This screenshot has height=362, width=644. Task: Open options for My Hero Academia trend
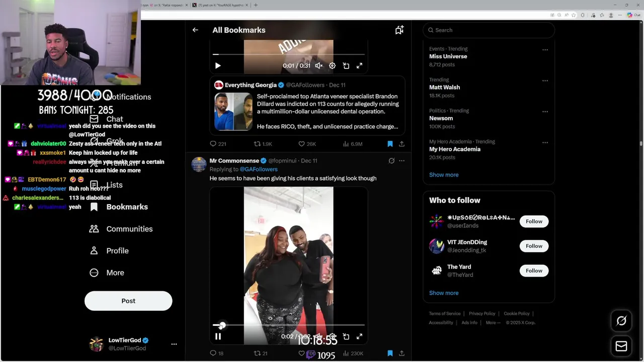tap(545, 142)
